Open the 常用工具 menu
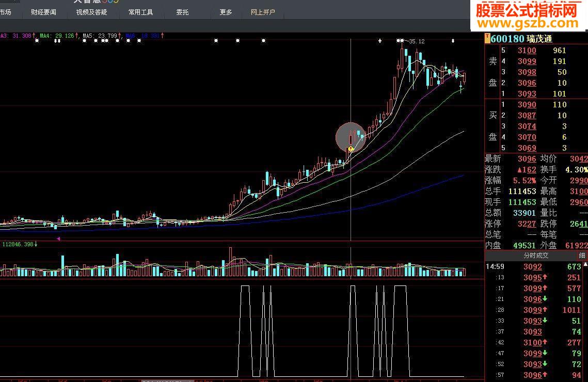 140,12
